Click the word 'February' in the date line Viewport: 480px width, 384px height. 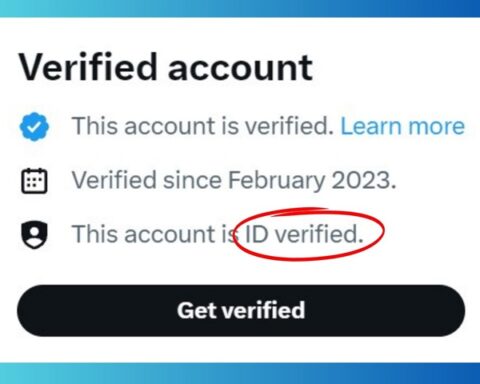pos(276,181)
